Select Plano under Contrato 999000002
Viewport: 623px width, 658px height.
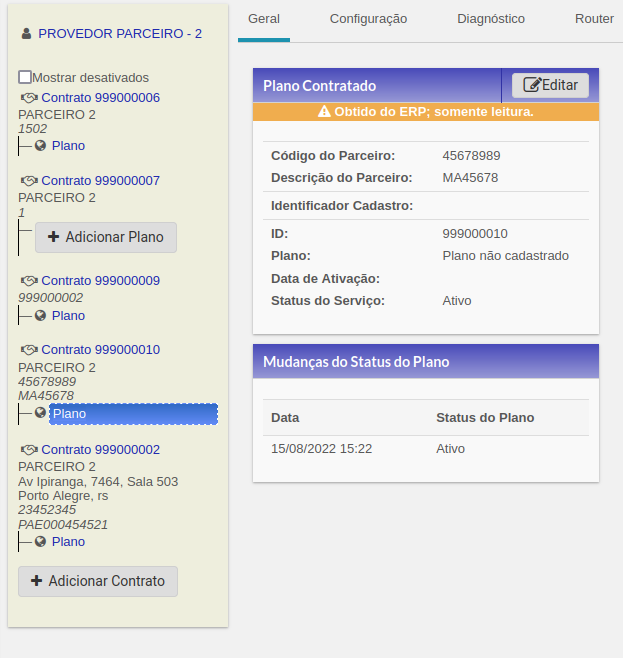[x=68, y=542]
